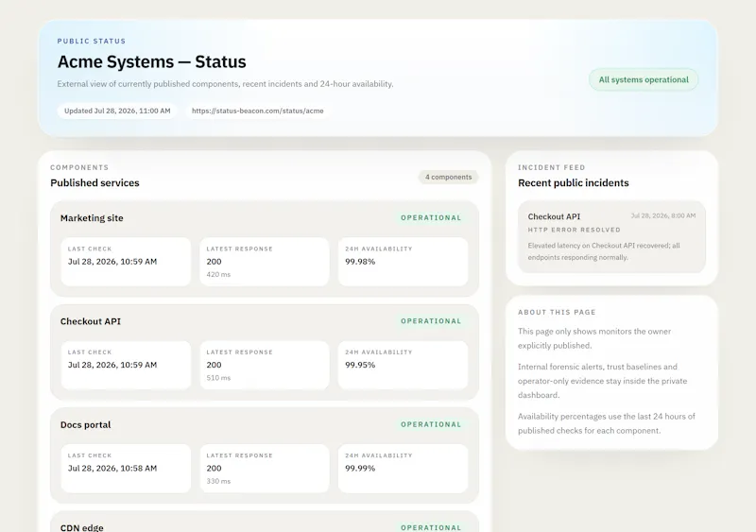Select the Docs portal component title

pyautogui.click(x=85, y=425)
